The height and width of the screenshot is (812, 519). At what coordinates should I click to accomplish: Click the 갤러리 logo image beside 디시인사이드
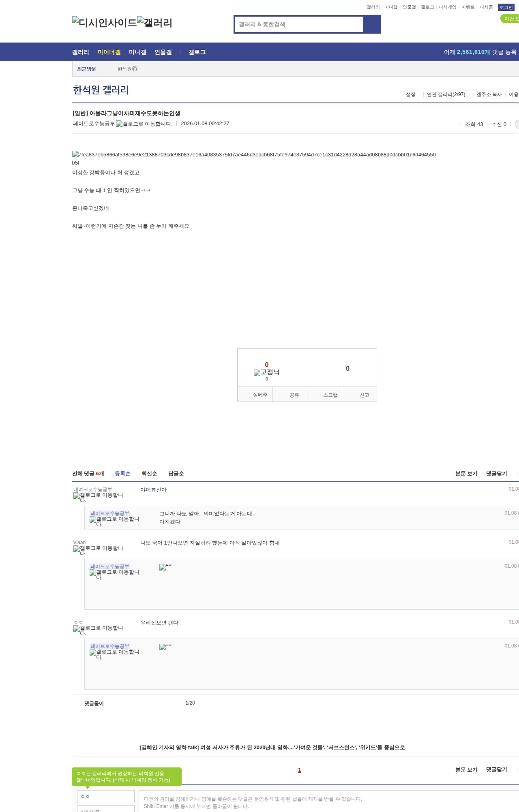point(155,23)
